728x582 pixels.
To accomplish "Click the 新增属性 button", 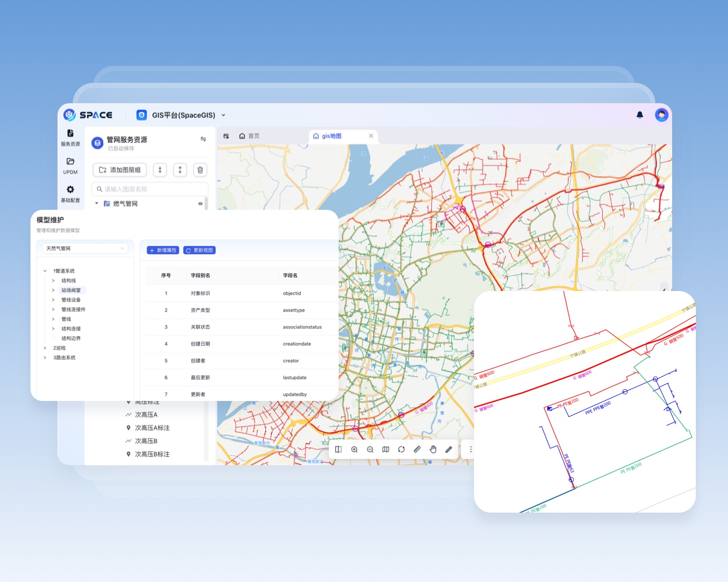I will tap(163, 250).
